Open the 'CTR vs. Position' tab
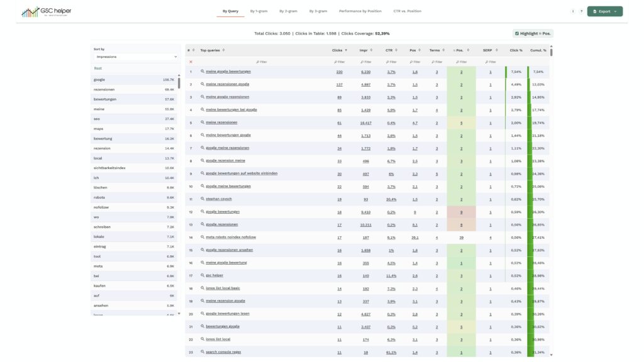644x362 pixels. point(407,11)
